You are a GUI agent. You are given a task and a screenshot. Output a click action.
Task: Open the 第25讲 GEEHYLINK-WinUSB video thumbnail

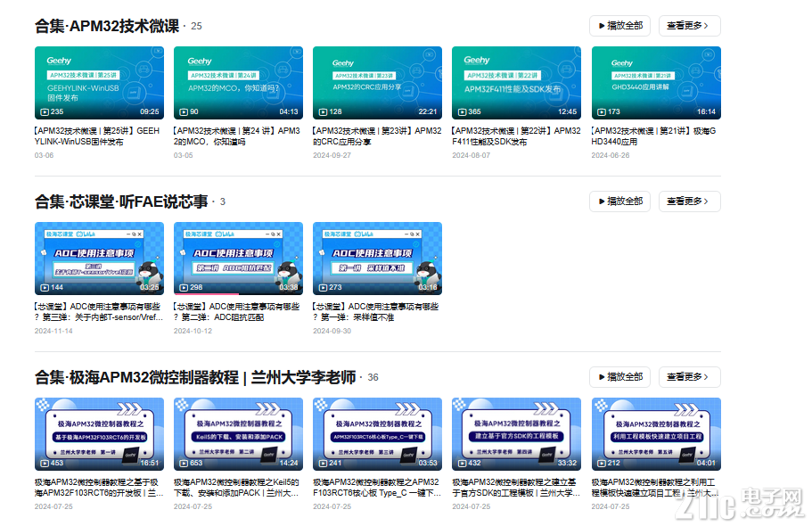click(100, 83)
